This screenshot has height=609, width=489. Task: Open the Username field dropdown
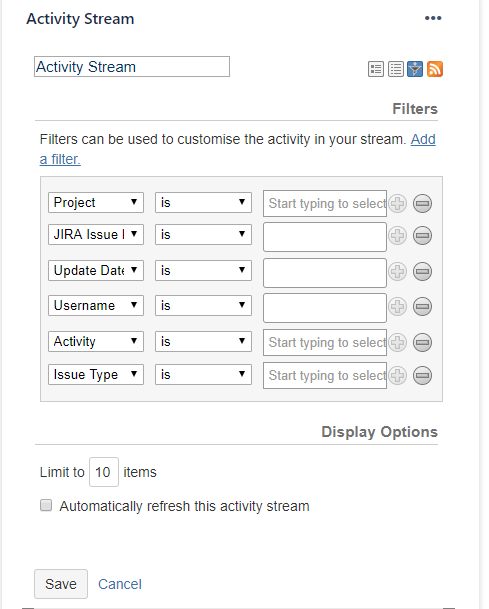tap(96, 306)
